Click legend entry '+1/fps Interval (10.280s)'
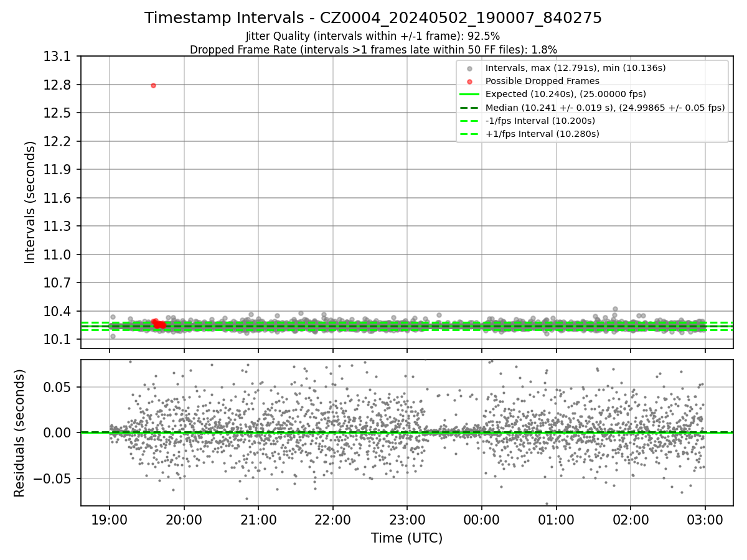This screenshot has width=747, height=560. [542, 133]
